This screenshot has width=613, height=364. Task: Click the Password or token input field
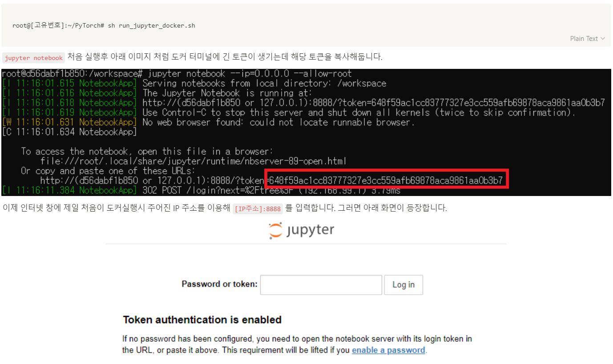(321, 285)
